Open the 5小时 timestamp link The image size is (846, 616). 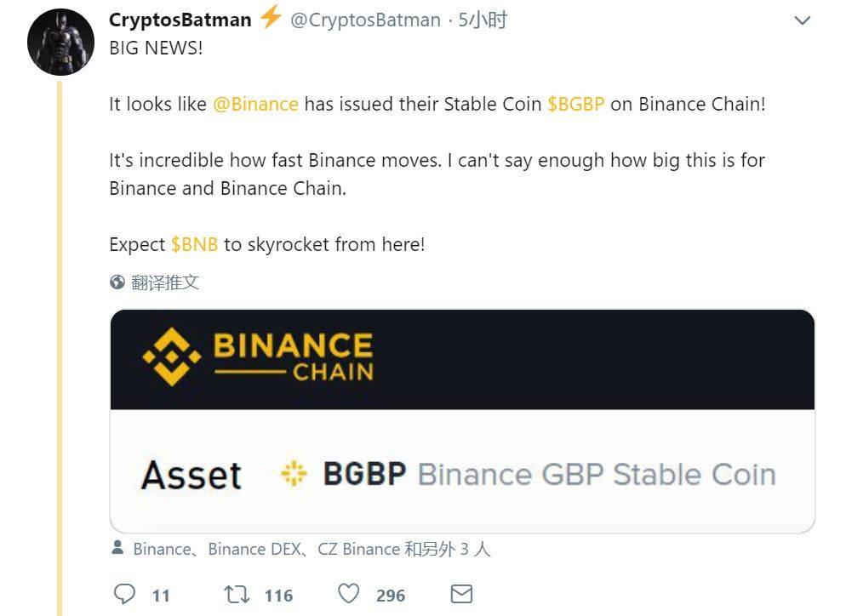pyautogui.click(x=483, y=20)
